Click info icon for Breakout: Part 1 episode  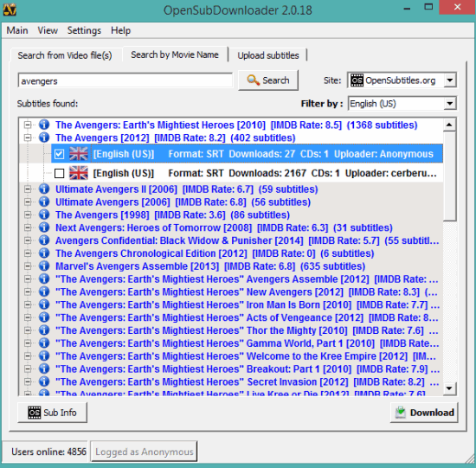click(x=44, y=369)
